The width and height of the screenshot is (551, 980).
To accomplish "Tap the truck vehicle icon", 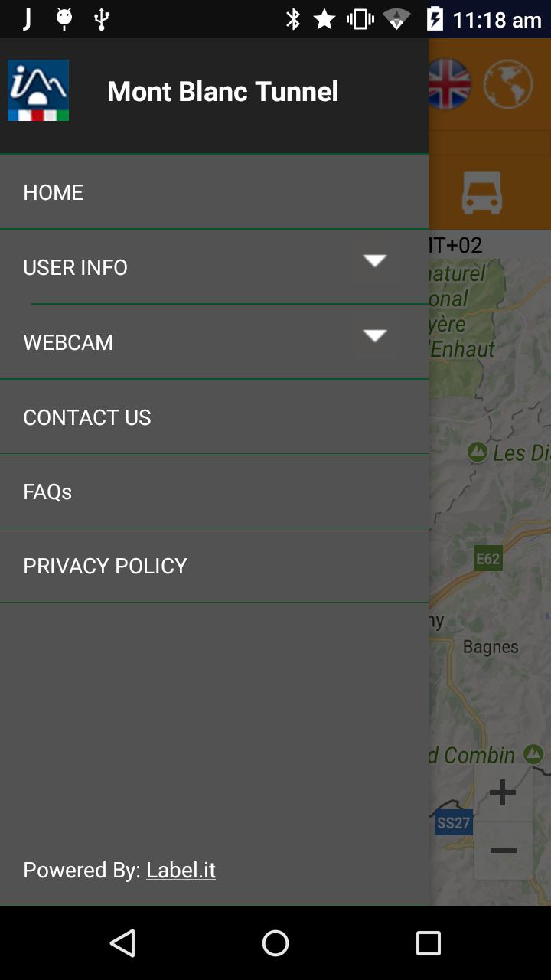I will [x=482, y=192].
